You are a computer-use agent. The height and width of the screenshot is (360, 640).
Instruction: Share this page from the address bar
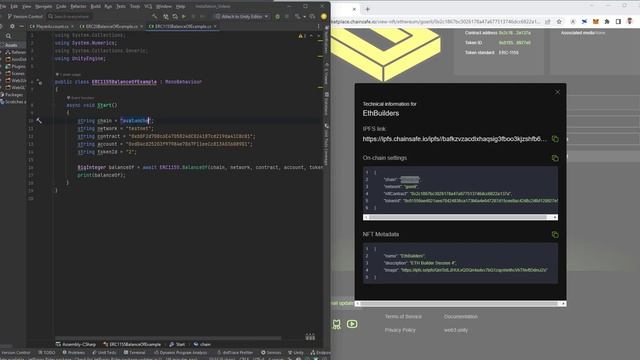548,21
